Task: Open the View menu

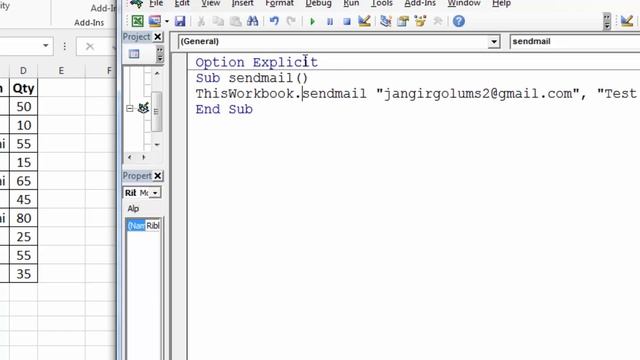Action: pos(211,3)
